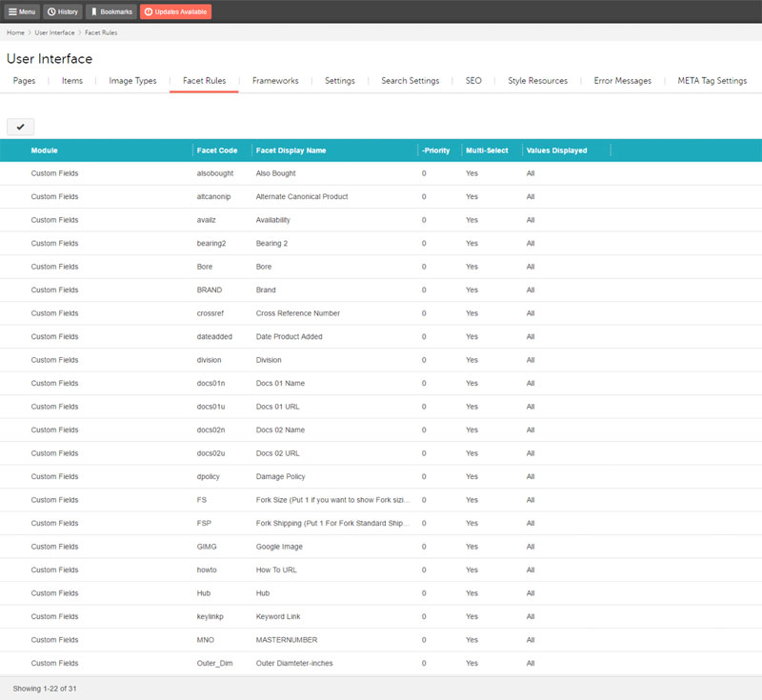Click the Date Product Added row
Image resolution: width=762 pixels, height=700 pixels.
(x=290, y=336)
